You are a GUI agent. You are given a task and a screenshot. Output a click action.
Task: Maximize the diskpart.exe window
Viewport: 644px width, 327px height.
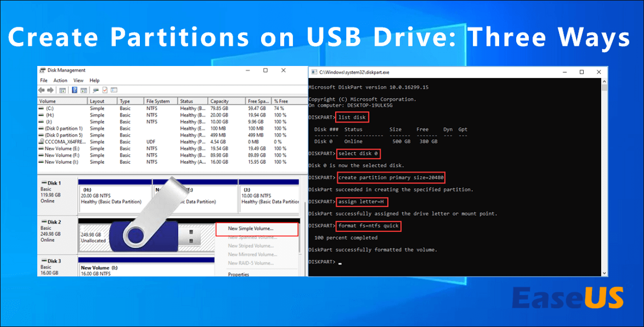582,72
